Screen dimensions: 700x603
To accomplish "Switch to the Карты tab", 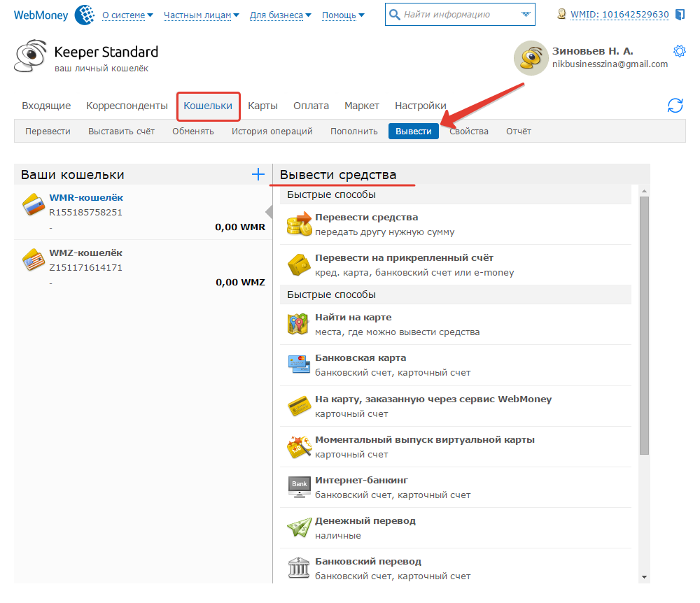I will [x=262, y=106].
